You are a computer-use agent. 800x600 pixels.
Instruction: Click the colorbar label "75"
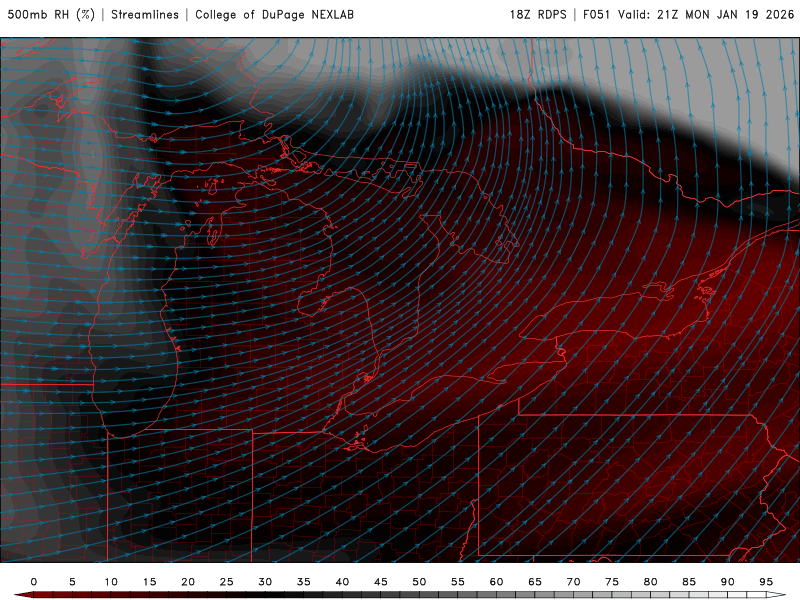(612, 582)
